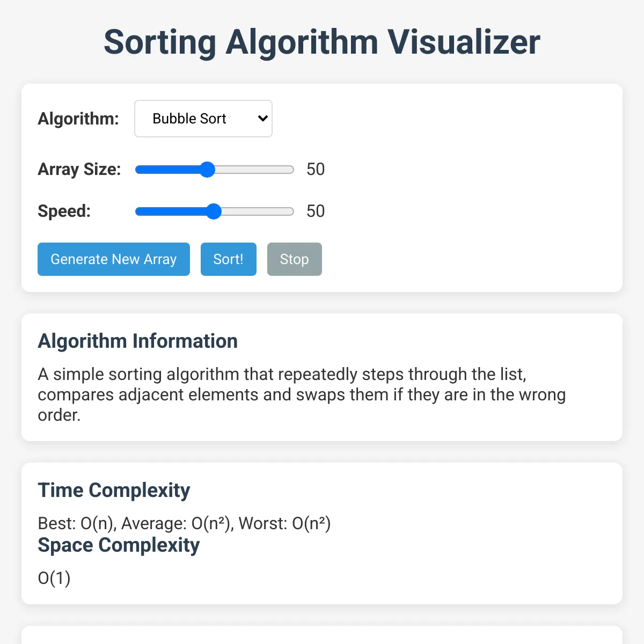Click the blue filled part of Speed slider
This screenshot has width=644, height=644.
171,211
